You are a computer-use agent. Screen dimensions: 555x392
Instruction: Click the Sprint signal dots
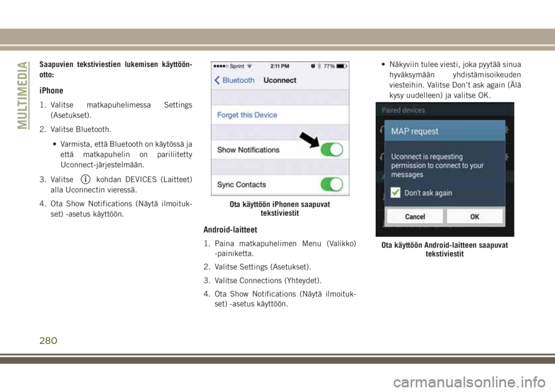pyautogui.click(x=221, y=66)
